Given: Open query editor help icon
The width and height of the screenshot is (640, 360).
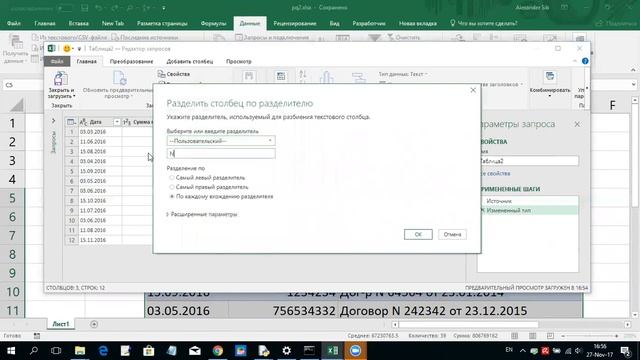Looking at the screenshot, I should (x=585, y=61).
